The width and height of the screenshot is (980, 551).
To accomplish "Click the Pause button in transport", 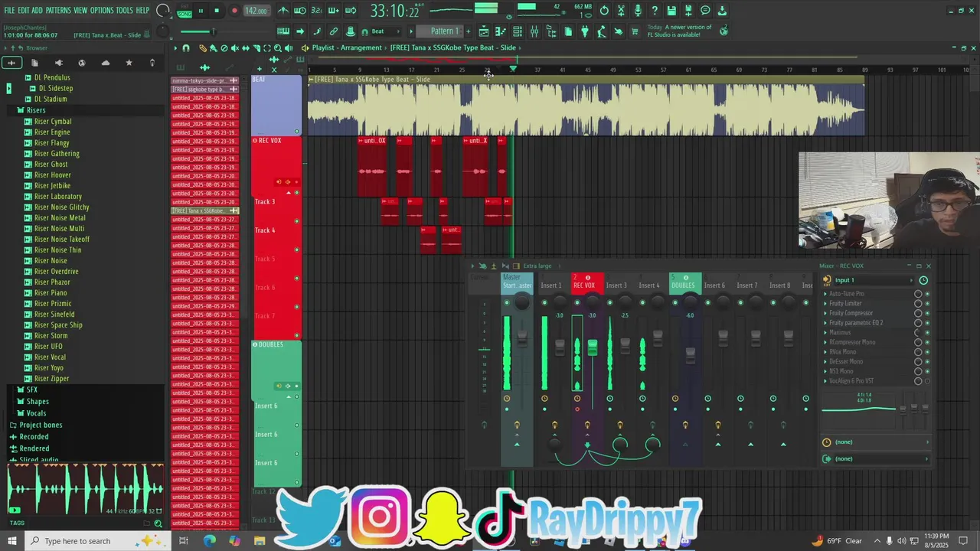I will point(201,11).
